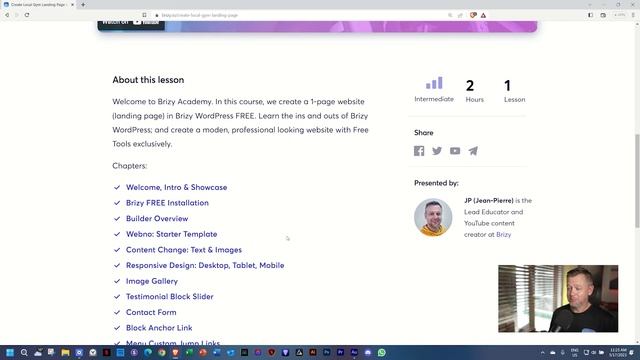This screenshot has width=640, height=360.
Task: Open the Brizy link in presenter bio
Action: coord(503,234)
